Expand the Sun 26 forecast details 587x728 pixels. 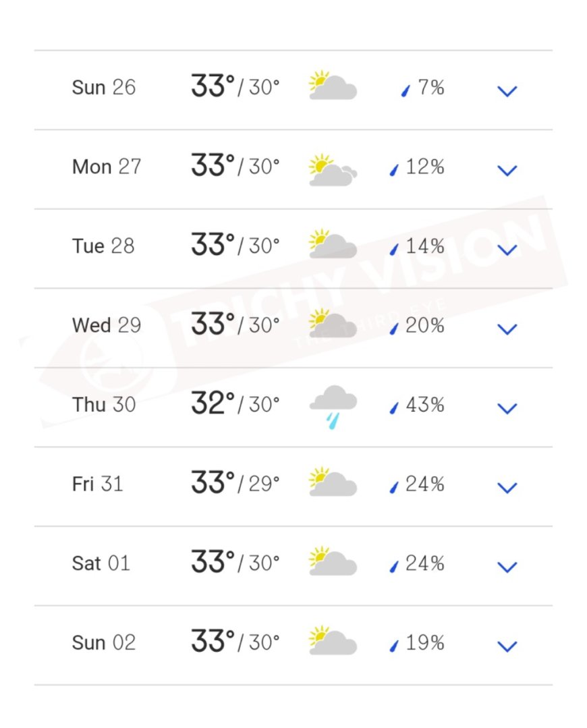507,91
